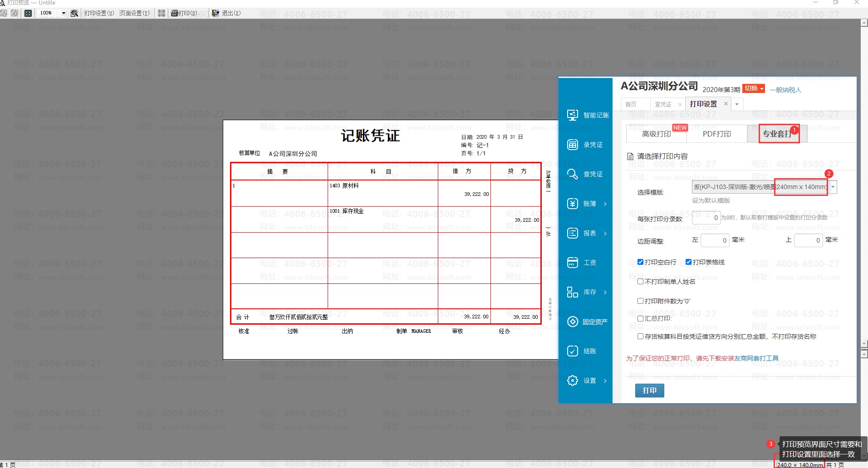Image resolution: width=868 pixels, height=468 pixels.
Task: Click the 查凭证 search icon in sidebar
Action: (x=573, y=174)
